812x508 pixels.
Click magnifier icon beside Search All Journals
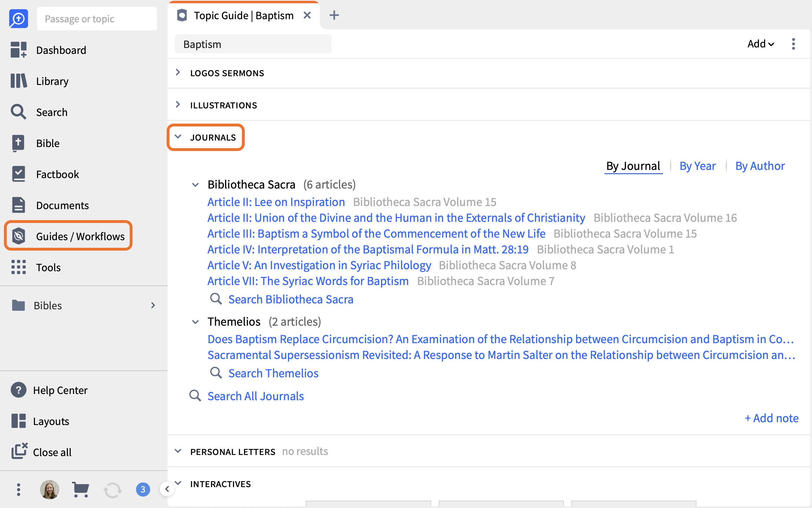click(x=195, y=396)
